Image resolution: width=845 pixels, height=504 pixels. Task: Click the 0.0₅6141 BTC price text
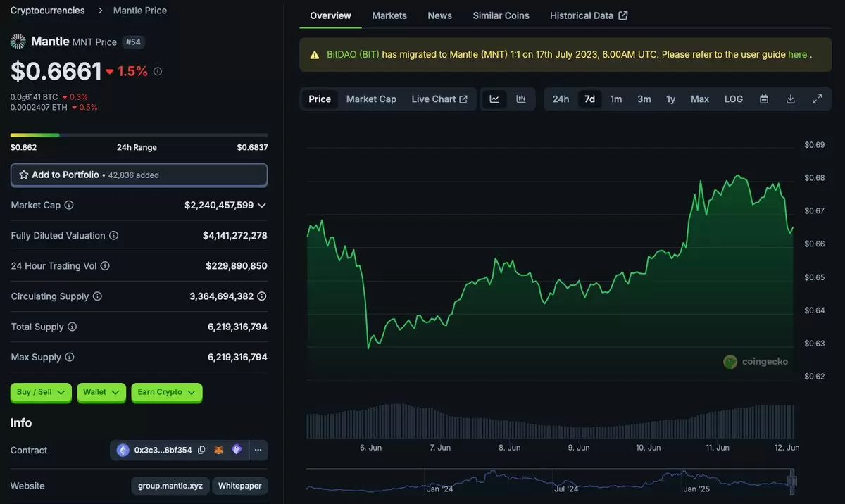click(x=35, y=97)
